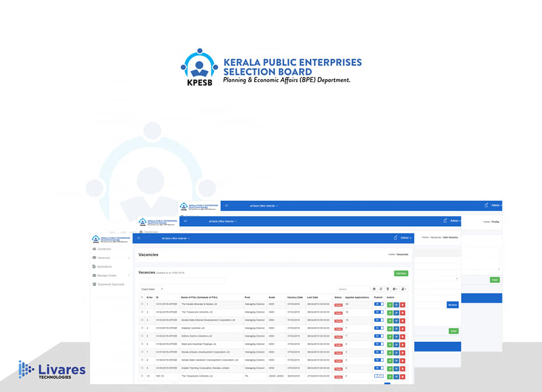Viewport: 542px width, 392px height.
Task: Click the hamburger icon in Add Vacancy window
Action: [185, 221]
